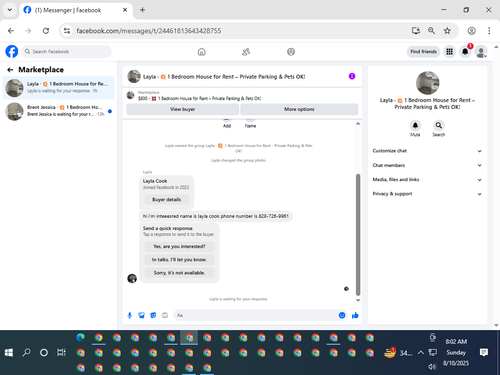Go to the Home feed icon

coord(202,52)
